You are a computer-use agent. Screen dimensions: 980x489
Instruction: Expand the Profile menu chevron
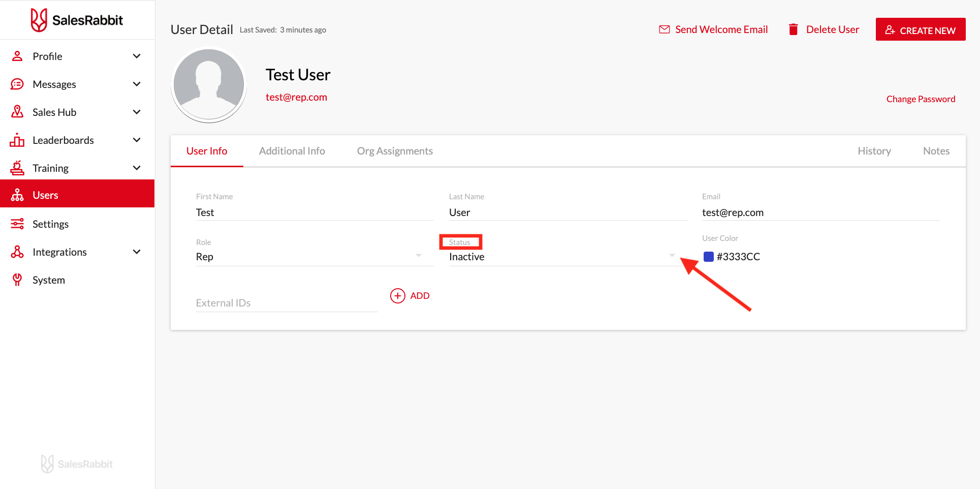(x=137, y=56)
